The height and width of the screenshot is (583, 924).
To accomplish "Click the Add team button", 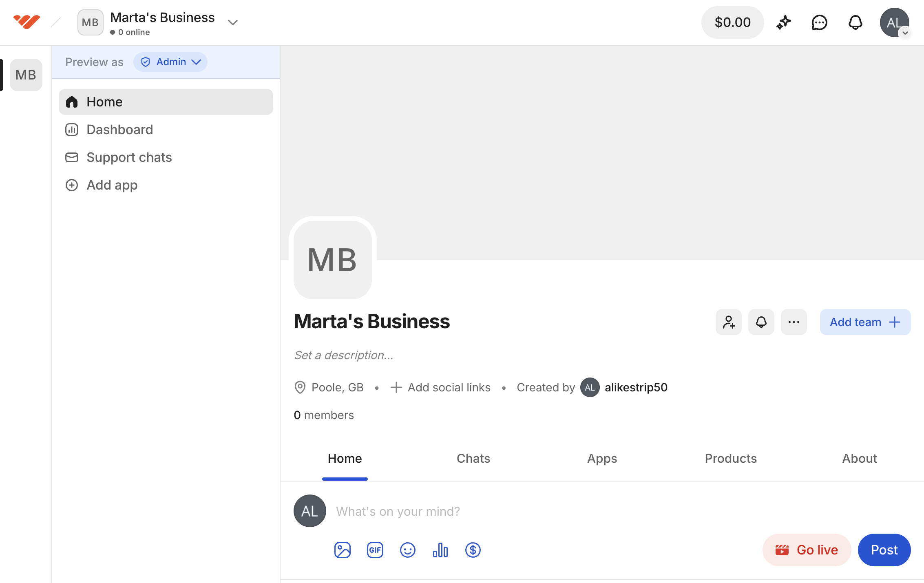I will pyautogui.click(x=865, y=322).
